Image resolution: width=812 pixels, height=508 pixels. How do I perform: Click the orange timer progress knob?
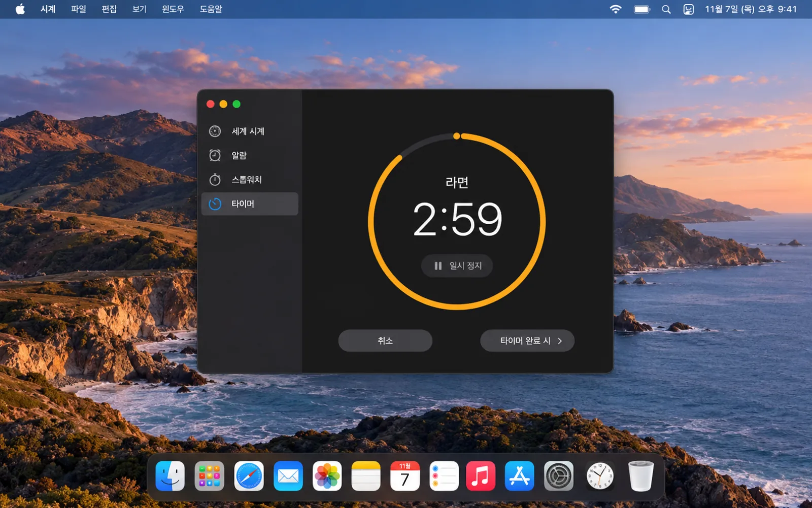(x=457, y=136)
